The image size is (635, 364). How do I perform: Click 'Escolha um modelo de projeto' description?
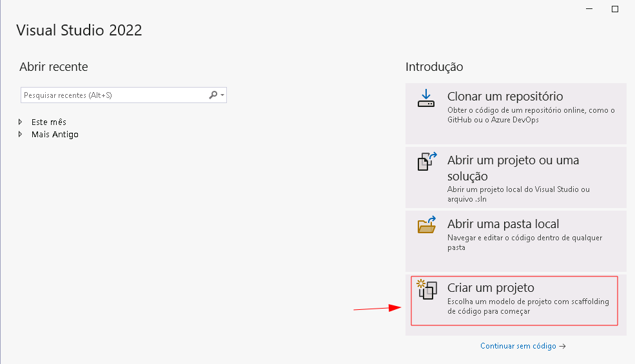pyautogui.click(x=528, y=307)
